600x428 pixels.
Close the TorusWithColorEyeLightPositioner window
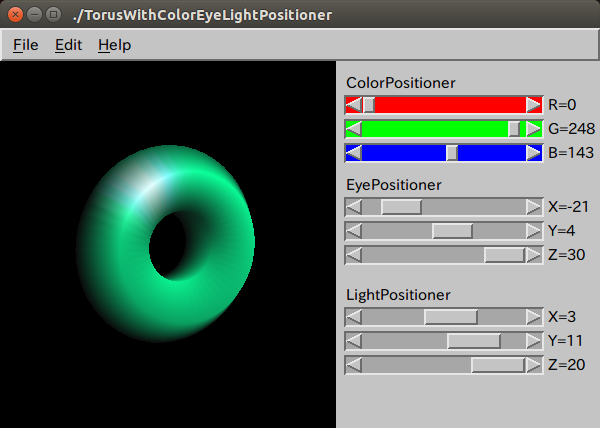click(x=15, y=15)
